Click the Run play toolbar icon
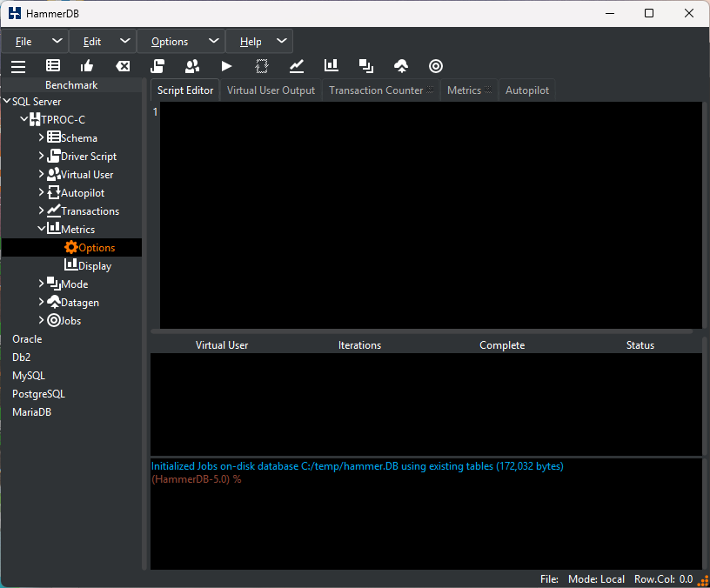 click(x=226, y=66)
